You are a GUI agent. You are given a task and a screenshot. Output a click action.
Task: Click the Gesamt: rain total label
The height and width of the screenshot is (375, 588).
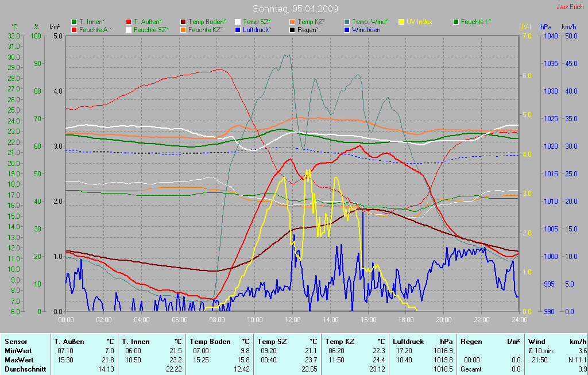pyautogui.click(x=472, y=369)
